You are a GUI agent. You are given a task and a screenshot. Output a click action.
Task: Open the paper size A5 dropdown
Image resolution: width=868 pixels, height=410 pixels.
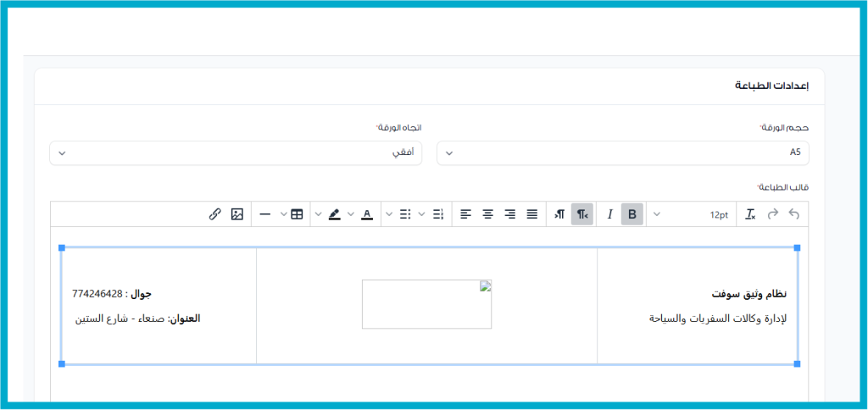[x=623, y=152]
